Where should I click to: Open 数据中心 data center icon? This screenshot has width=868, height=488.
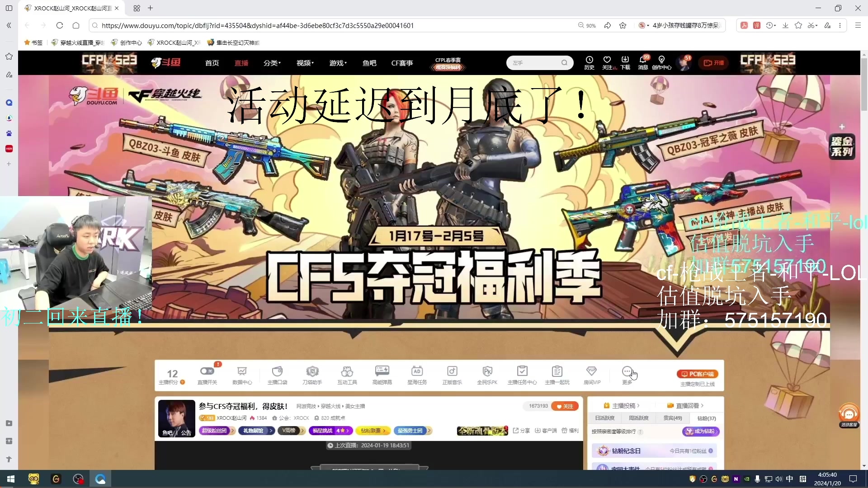coord(242,371)
